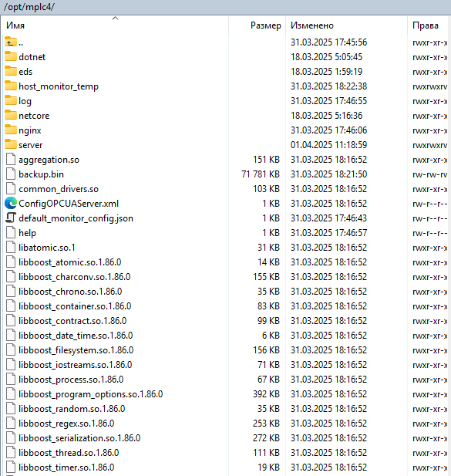451x476 pixels.
Task: Click the 18.03.2025 5:05:45 date cell
Action: click(326, 57)
